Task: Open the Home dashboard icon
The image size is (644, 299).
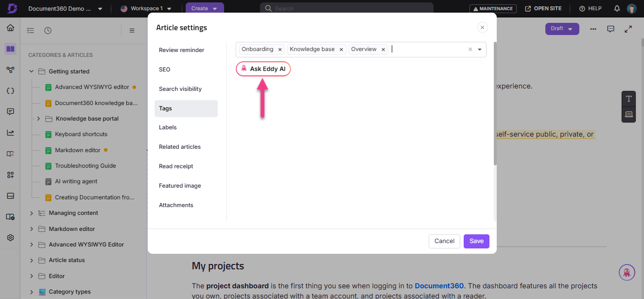Action: point(10,28)
